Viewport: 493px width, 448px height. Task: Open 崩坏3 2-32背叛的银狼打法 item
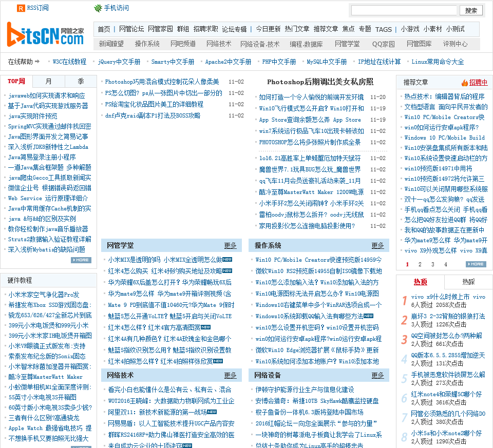point(448,316)
